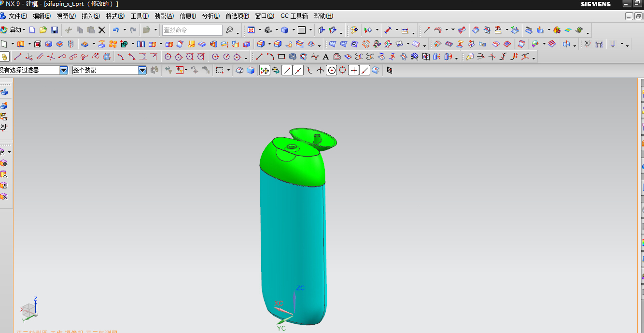Open the selection filter dropdown
644x333 pixels.
(x=64, y=70)
